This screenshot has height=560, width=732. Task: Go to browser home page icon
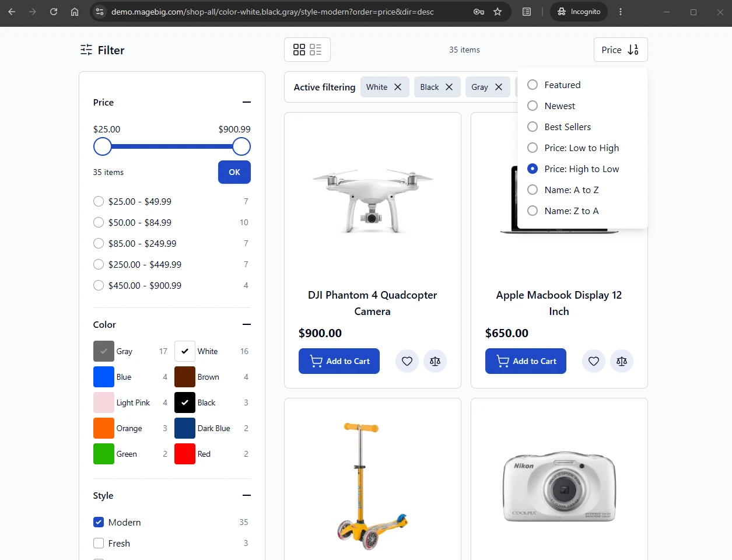pyautogui.click(x=75, y=12)
